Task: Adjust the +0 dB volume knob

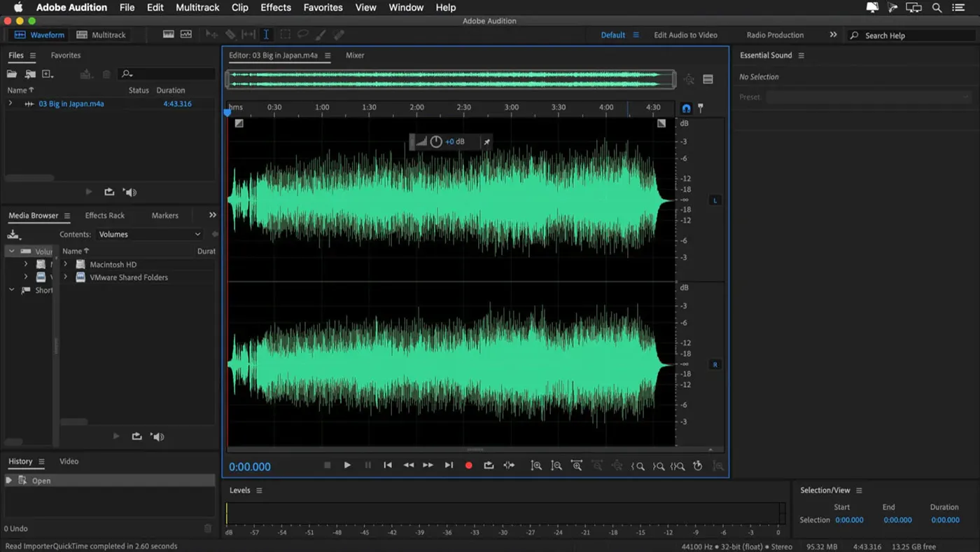Action: click(435, 141)
